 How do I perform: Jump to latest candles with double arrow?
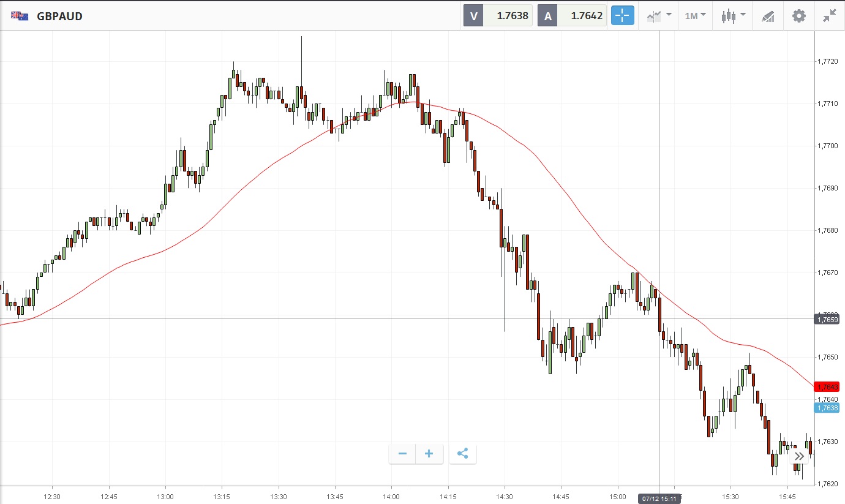pos(799,456)
